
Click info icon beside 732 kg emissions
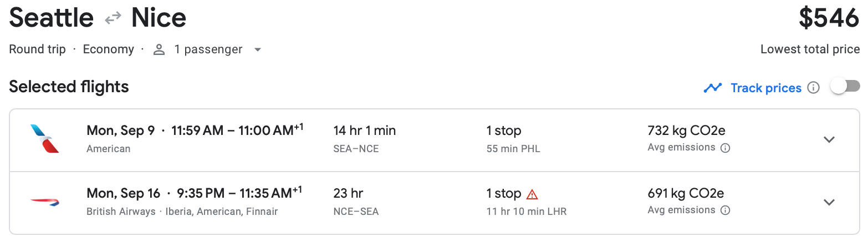click(725, 148)
